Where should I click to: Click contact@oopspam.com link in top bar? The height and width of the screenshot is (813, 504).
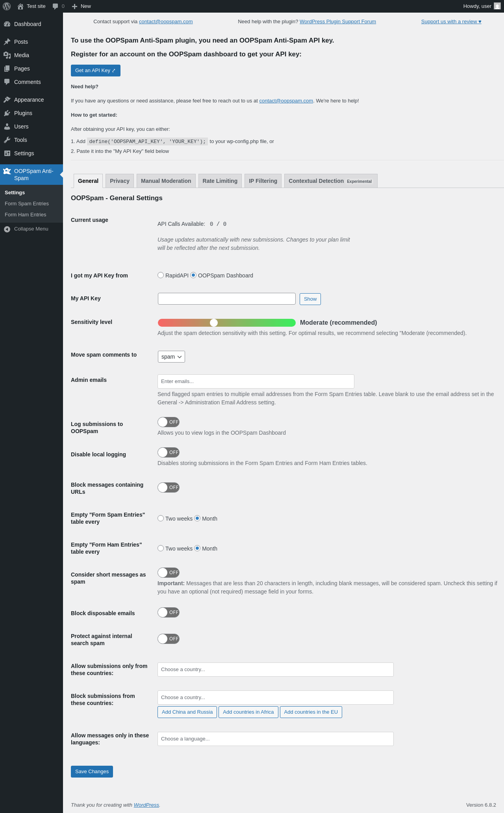(166, 22)
